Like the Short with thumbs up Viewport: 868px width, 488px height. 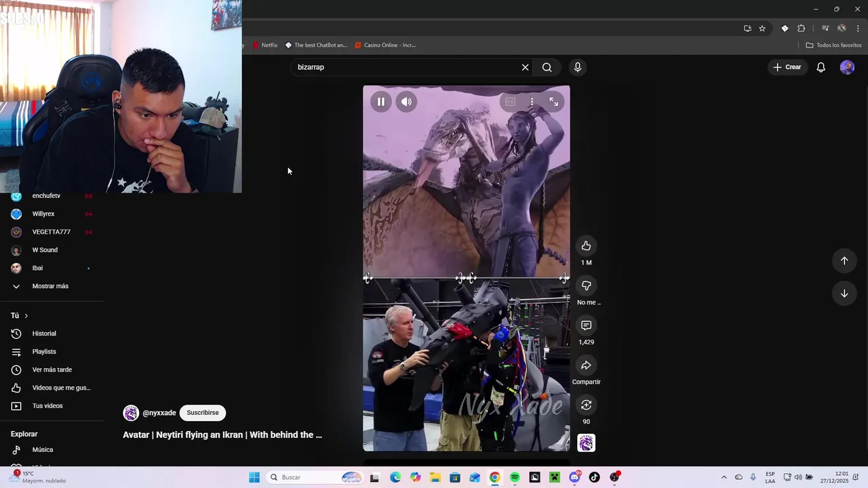coord(586,246)
